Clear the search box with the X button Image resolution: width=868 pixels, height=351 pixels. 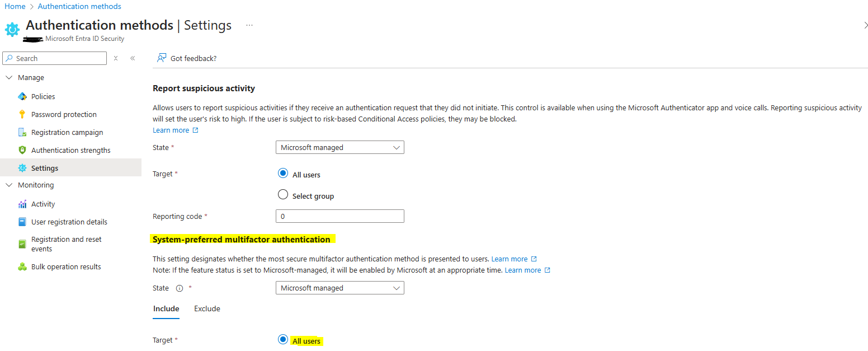(116, 58)
